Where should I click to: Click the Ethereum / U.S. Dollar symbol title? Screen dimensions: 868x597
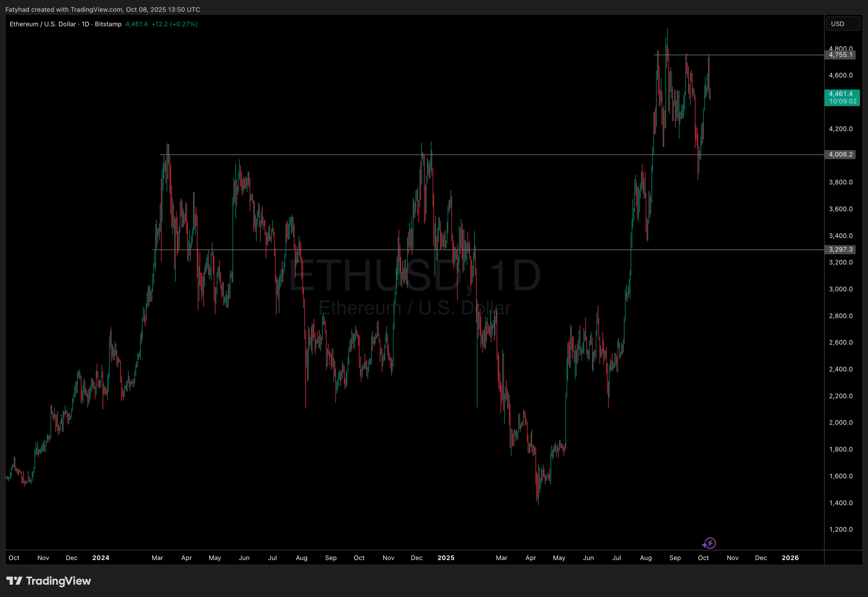(43, 24)
